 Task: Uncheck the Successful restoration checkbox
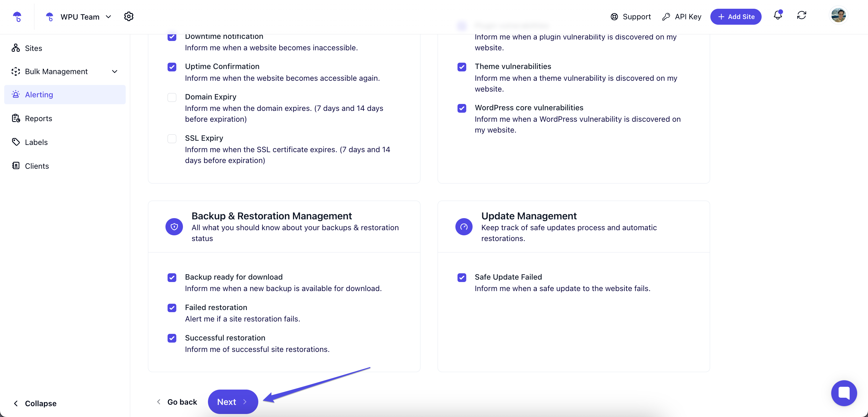[x=172, y=338]
